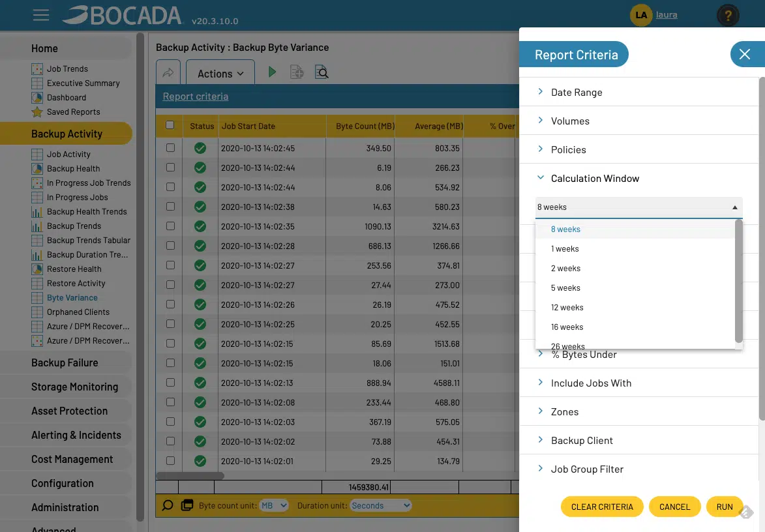This screenshot has width=765, height=532.
Task: Run the report with green play icon
Action: (x=272, y=72)
